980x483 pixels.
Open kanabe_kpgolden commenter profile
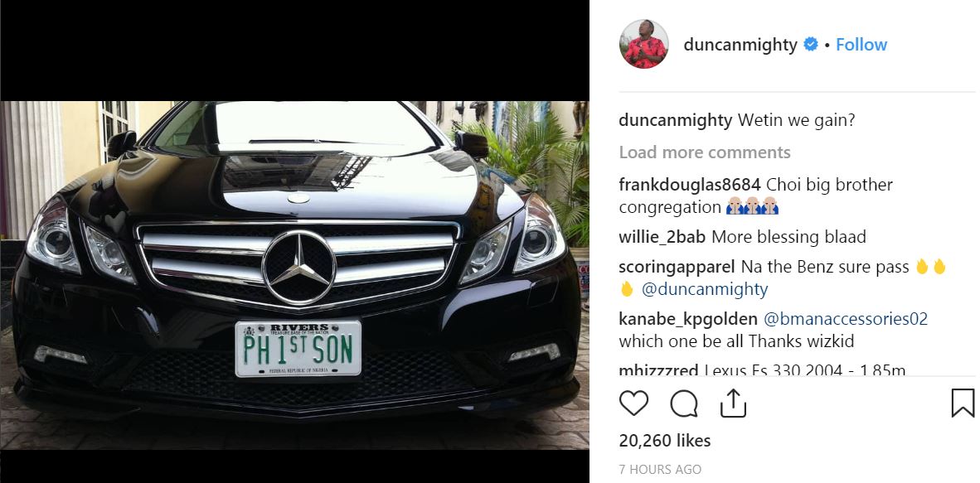tap(687, 319)
